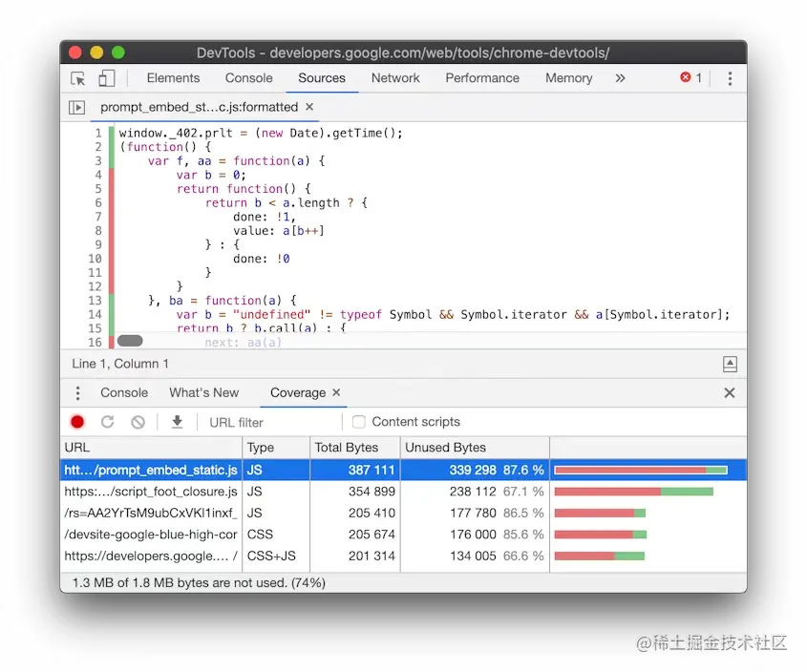This screenshot has width=807, height=672.
Task: Toggle the device toolbar icon
Action: 106,78
